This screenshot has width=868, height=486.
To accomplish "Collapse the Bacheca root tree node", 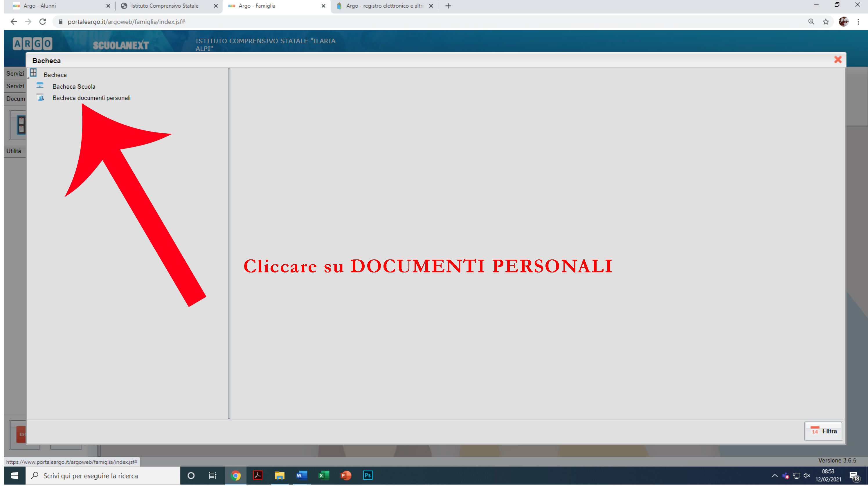I will 29,77.
